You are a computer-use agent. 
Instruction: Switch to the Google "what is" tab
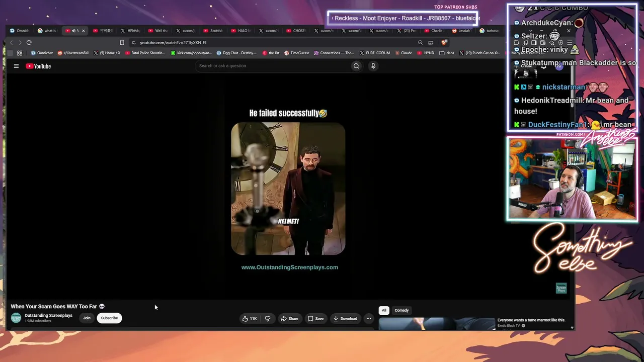[48, 31]
